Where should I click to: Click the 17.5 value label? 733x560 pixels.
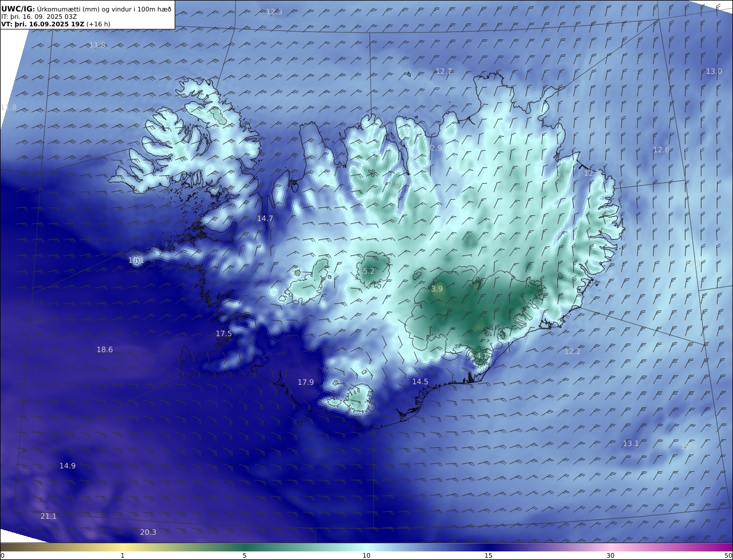point(223,334)
